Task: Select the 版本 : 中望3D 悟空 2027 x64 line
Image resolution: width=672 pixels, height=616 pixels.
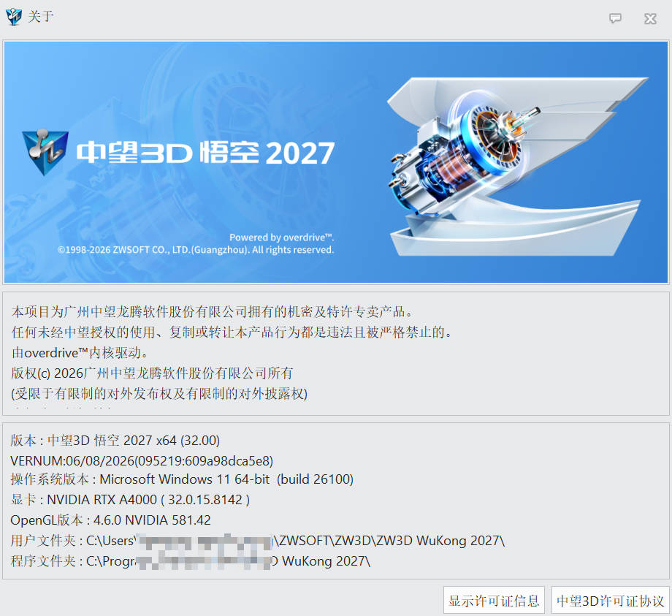Action: [x=115, y=440]
